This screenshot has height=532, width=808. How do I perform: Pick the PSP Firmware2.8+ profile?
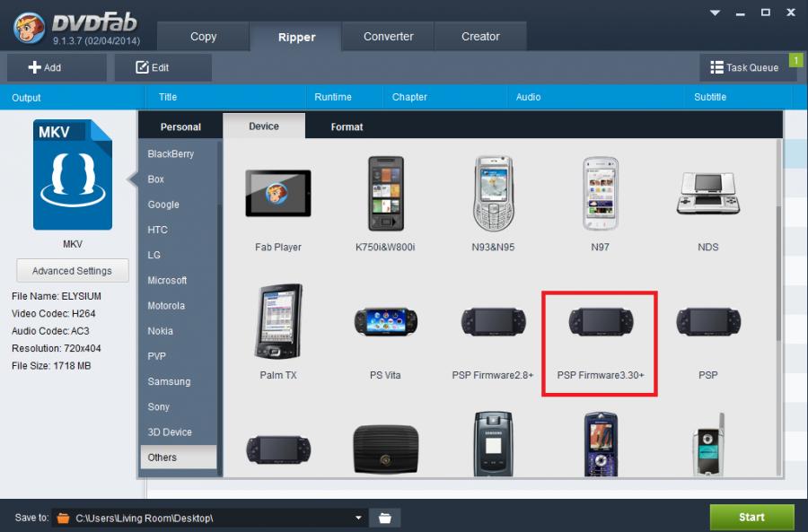493,321
